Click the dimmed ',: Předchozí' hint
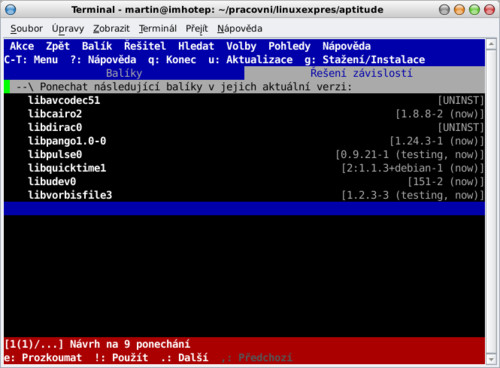Screen dimensions: 500x368 pos(256,358)
